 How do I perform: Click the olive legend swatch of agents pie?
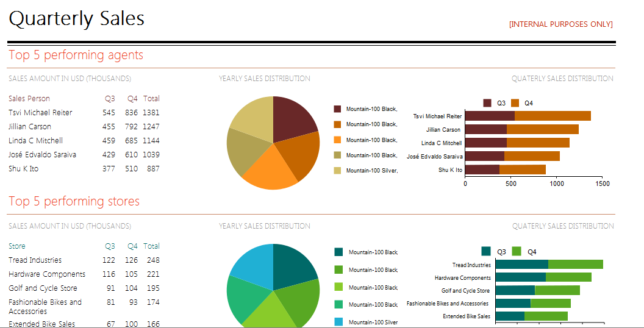click(x=338, y=155)
